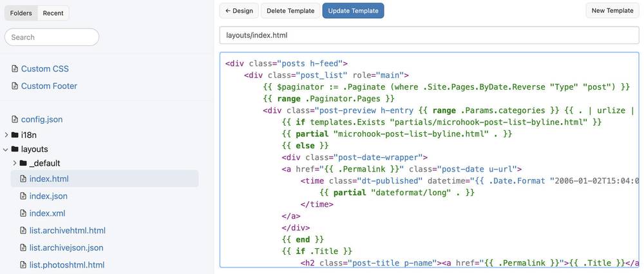
Task: Click the post_list role="main" line
Action: 326,75
